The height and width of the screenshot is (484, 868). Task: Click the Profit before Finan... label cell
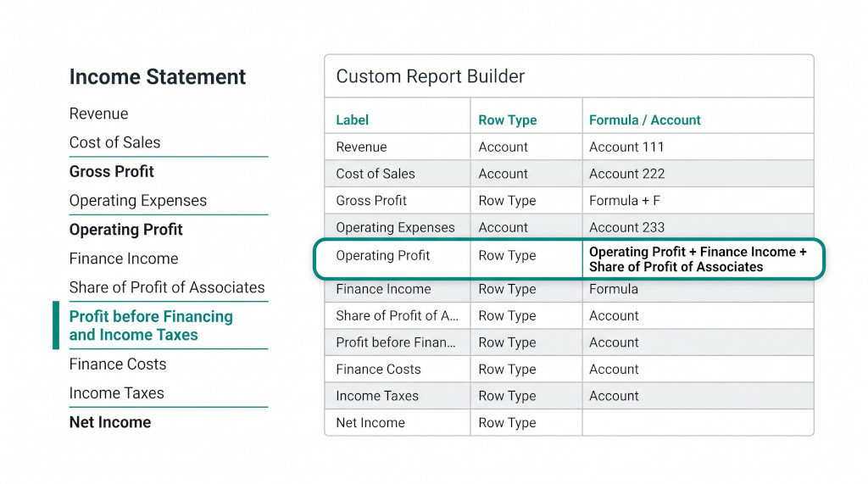coord(398,342)
